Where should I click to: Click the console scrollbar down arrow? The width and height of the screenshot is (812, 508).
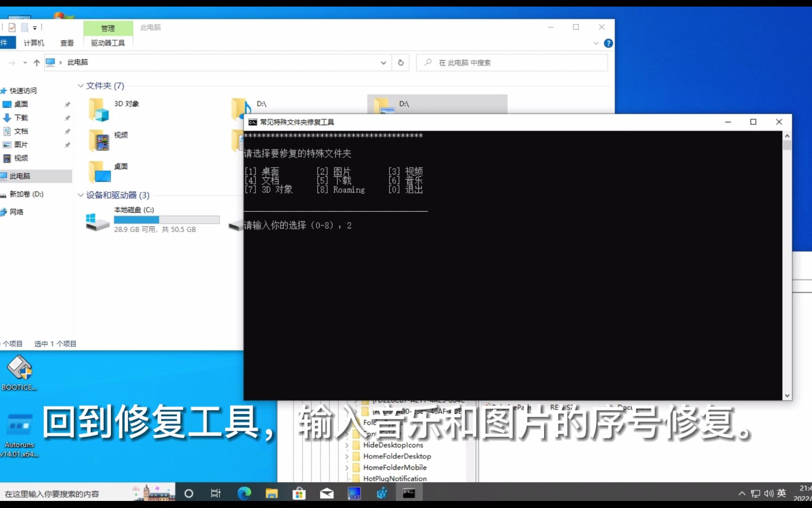[787, 396]
